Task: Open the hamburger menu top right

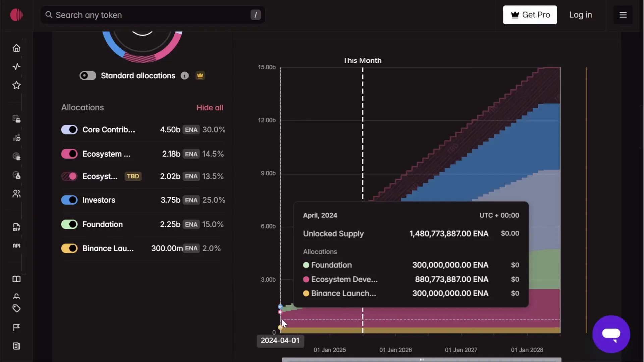Action: [x=623, y=15]
